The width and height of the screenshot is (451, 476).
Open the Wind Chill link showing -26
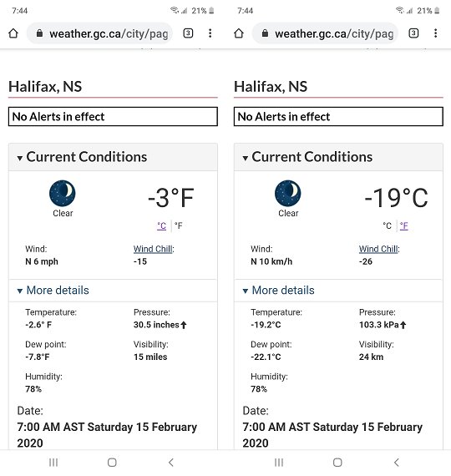click(378, 249)
